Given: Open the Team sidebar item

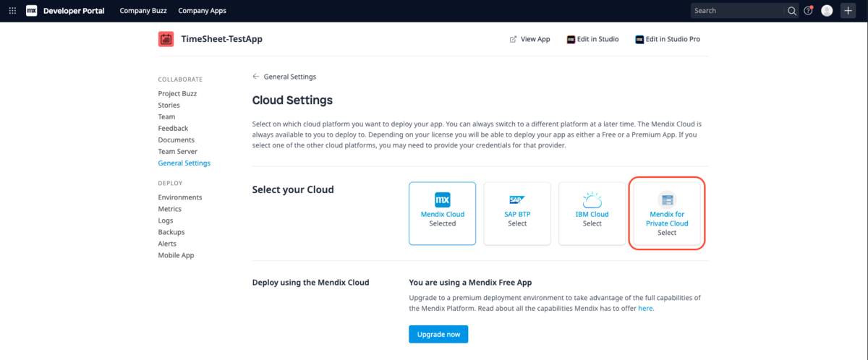Looking at the screenshot, I should pos(166,116).
